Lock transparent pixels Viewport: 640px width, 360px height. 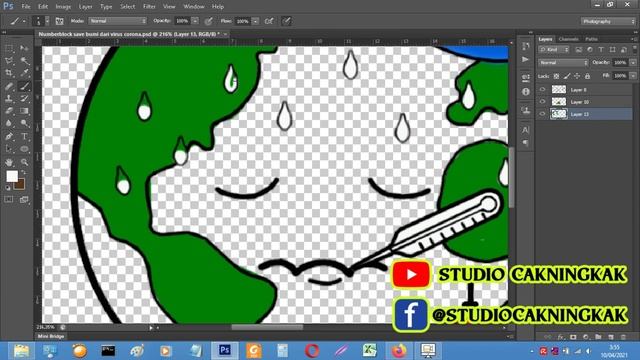[556, 76]
